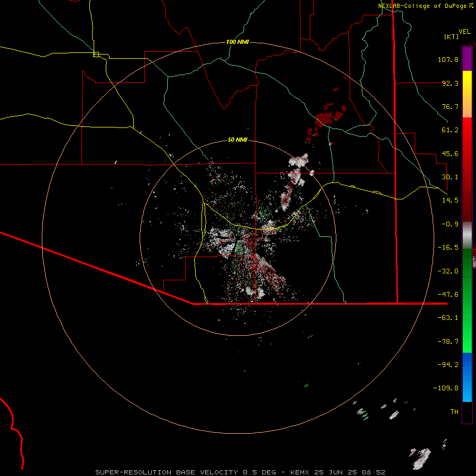Click the -94.2 velocity scale value
The height and width of the screenshot is (476, 476).
coord(448,365)
